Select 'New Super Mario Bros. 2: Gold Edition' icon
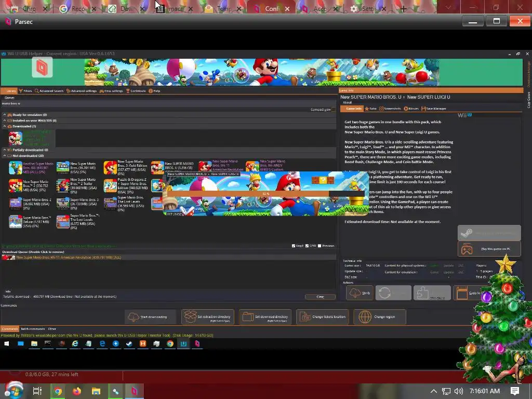 pyautogui.click(x=110, y=168)
